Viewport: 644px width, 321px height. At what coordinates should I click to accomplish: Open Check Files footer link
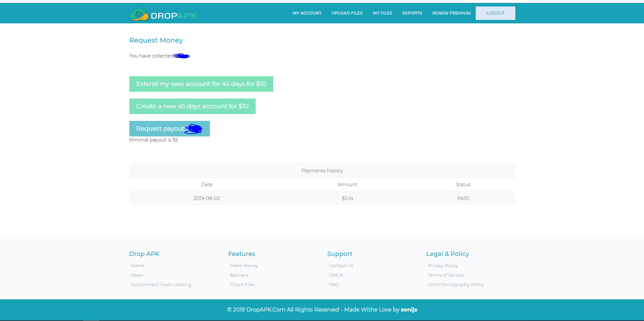coord(242,285)
